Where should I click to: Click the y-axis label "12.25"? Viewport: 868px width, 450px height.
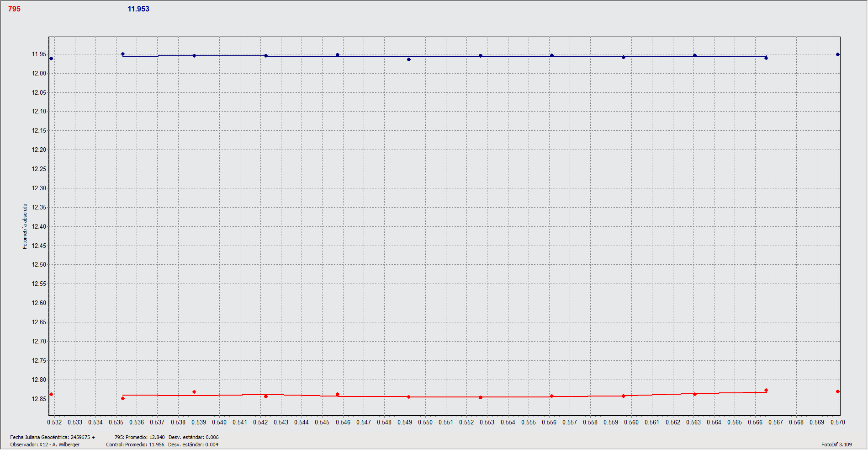coord(39,169)
